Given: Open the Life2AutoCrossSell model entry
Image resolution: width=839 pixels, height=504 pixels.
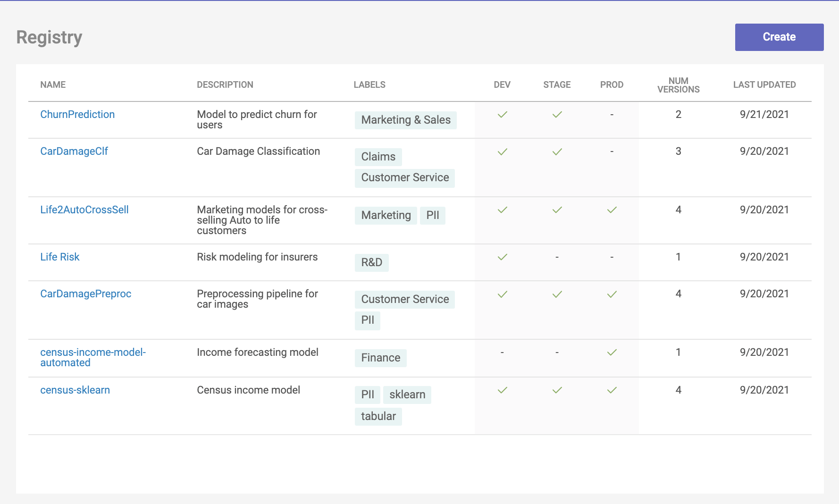Looking at the screenshot, I should click(84, 210).
